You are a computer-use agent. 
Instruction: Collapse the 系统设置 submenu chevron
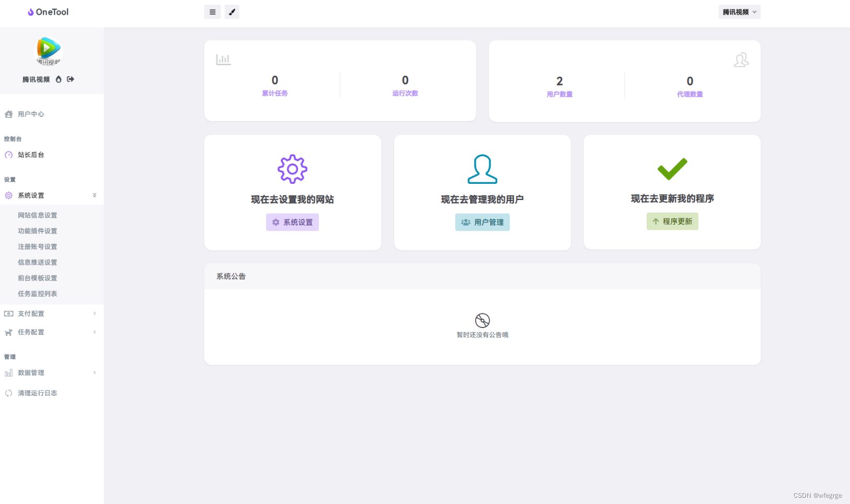[x=95, y=195]
